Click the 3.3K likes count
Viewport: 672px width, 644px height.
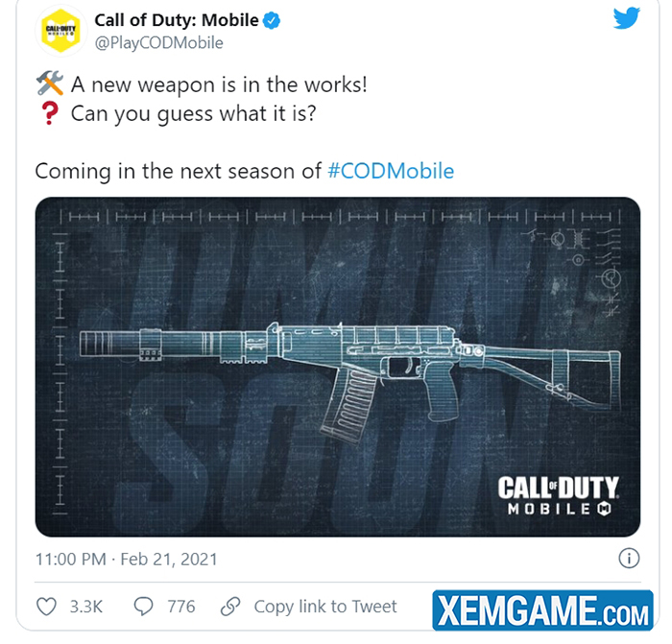[x=86, y=607]
